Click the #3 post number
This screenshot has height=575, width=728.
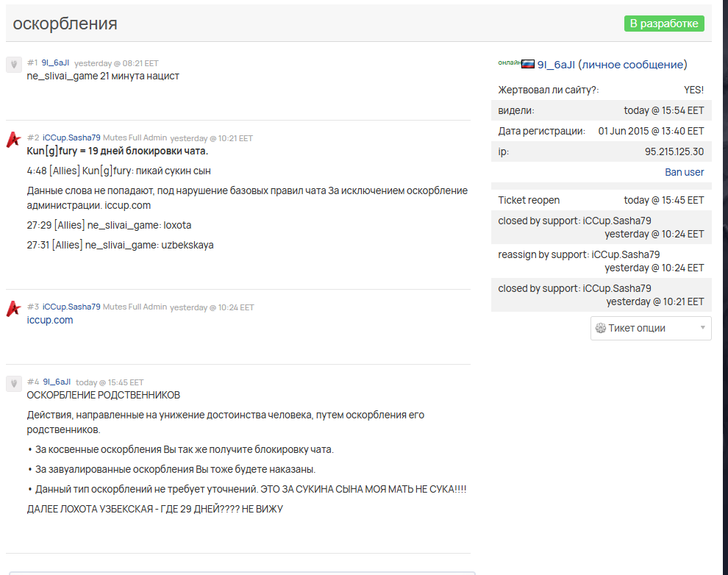coord(33,307)
